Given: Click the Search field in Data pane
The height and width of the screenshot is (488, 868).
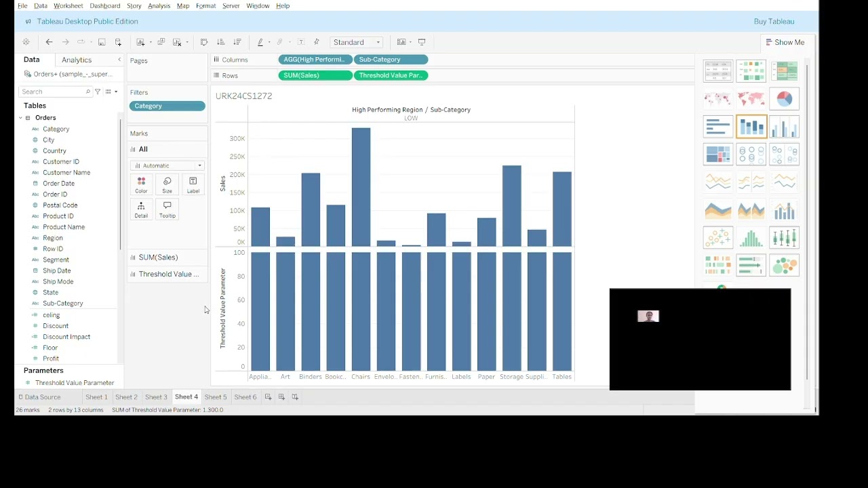Looking at the screenshot, I should (x=56, y=91).
